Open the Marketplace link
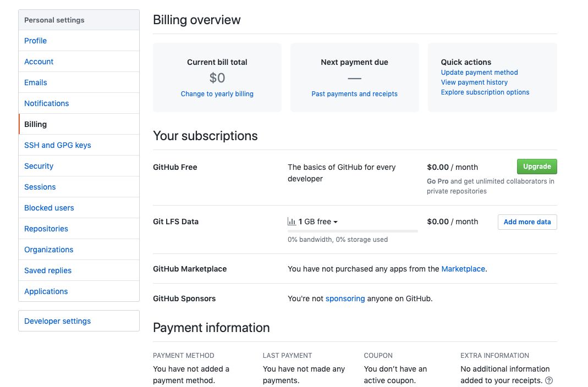588x387 pixels. [463, 269]
